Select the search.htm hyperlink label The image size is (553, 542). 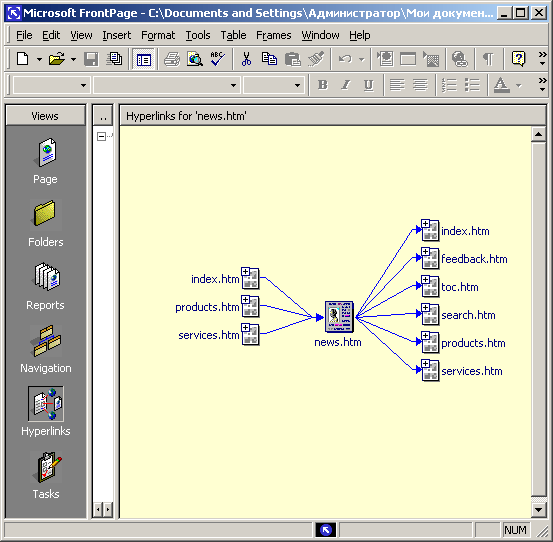(468, 315)
